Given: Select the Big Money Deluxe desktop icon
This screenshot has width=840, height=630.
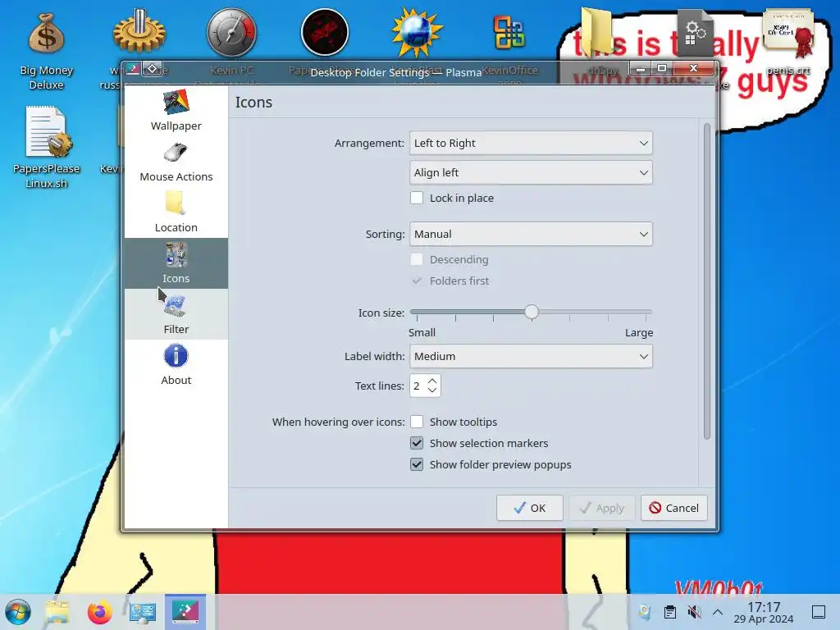Looking at the screenshot, I should click(x=47, y=51).
